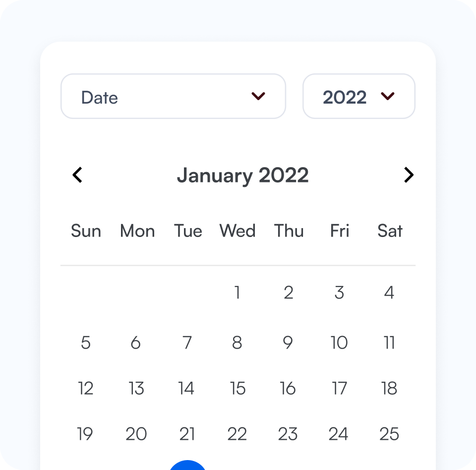
Task: Select date 19 in the Sunday column
Action: coord(86,433)
